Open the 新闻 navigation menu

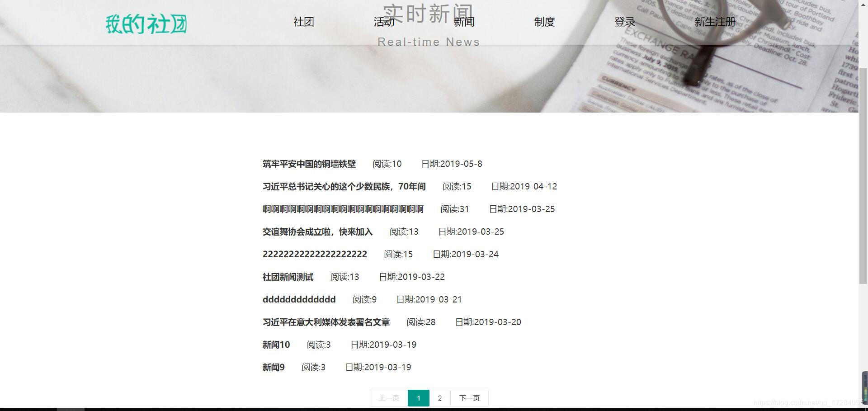point(464,22)
